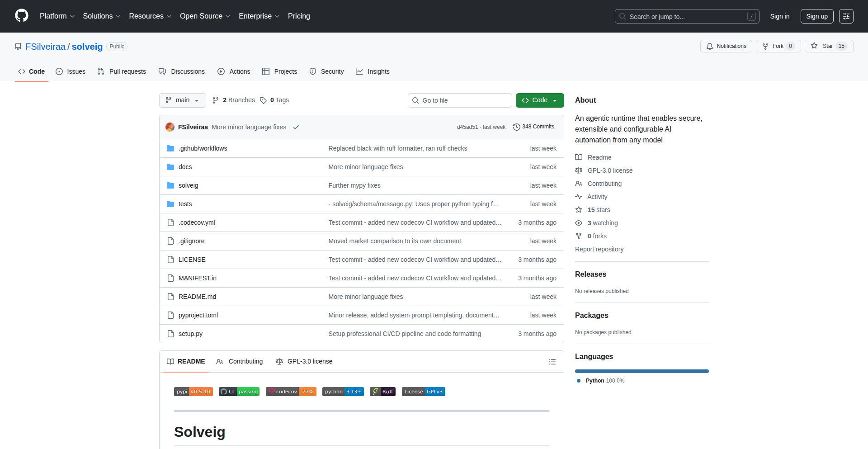This screenshot has height=449, width=868.
Task: Click the Report repository link
Action: tap(599, 249)
